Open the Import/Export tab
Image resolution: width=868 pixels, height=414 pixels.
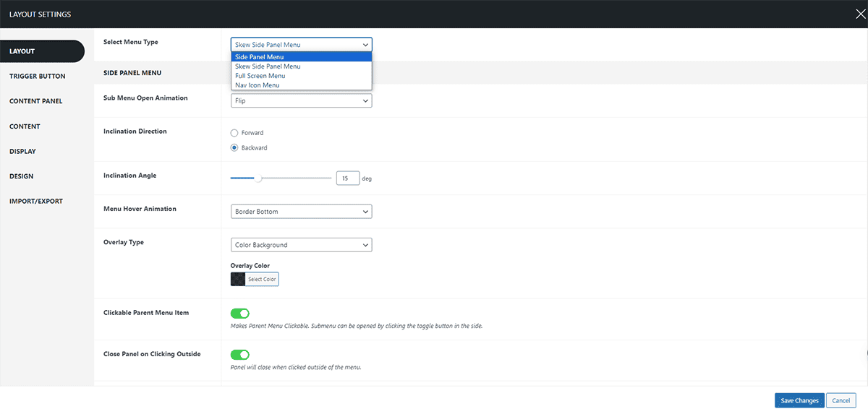click(36, 201)
